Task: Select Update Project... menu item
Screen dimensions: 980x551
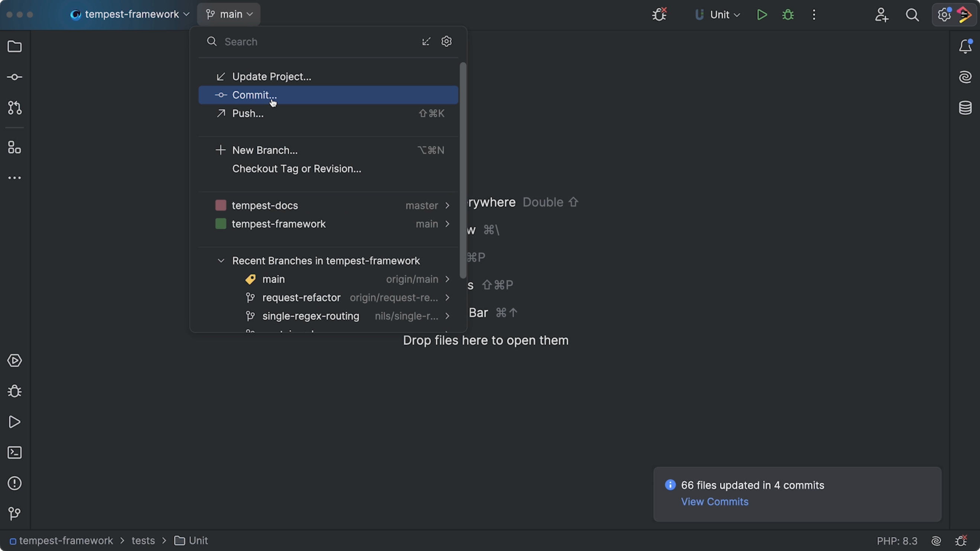Action: 328,77
